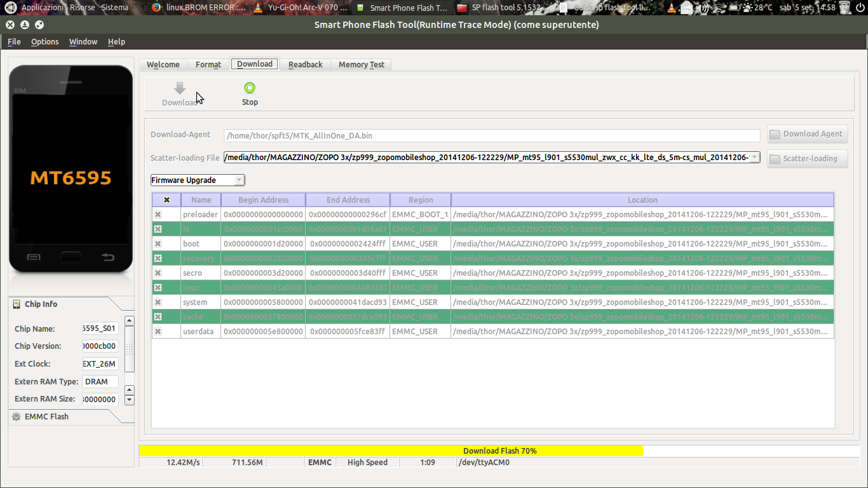
Task: Click the power session icon
Action: (x=860, y=8)
